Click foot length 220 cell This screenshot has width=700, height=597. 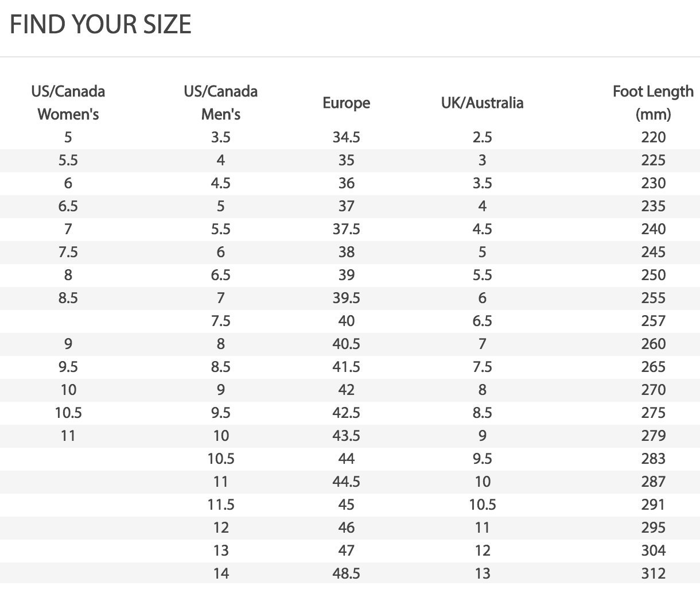(653, 137)
